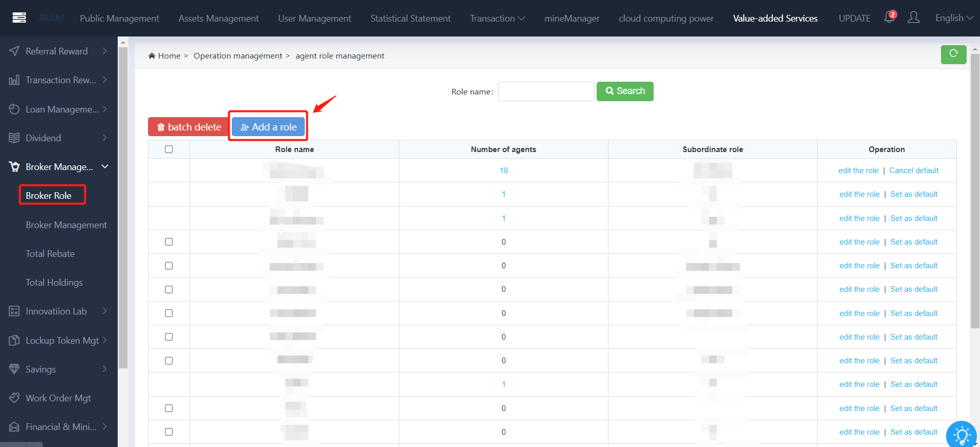Check the ninth role row checkbox
Screen dimensions: 980x447
(x=169, y=361)
